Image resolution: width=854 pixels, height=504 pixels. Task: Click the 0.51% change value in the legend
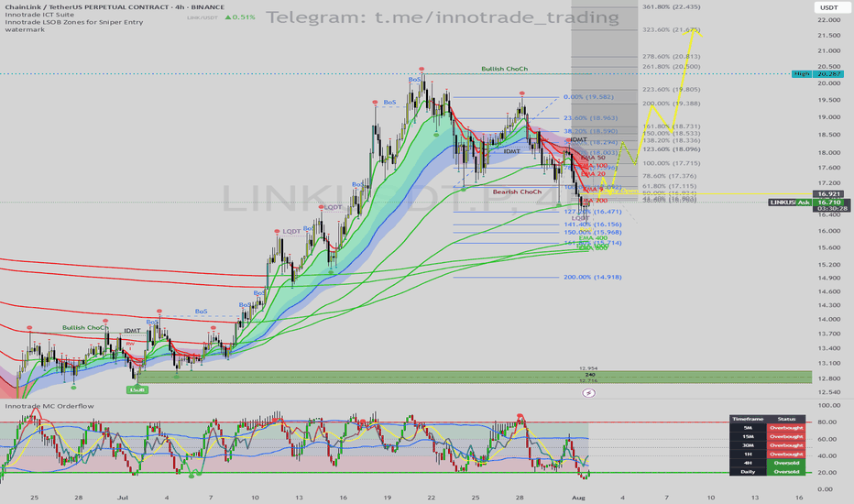(244, 17)
